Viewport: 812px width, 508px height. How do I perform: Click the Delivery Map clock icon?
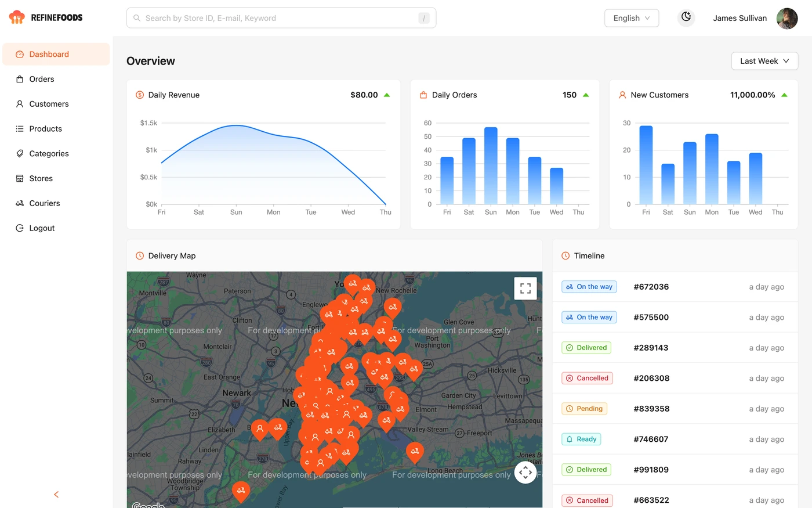(x=140, y=255)
